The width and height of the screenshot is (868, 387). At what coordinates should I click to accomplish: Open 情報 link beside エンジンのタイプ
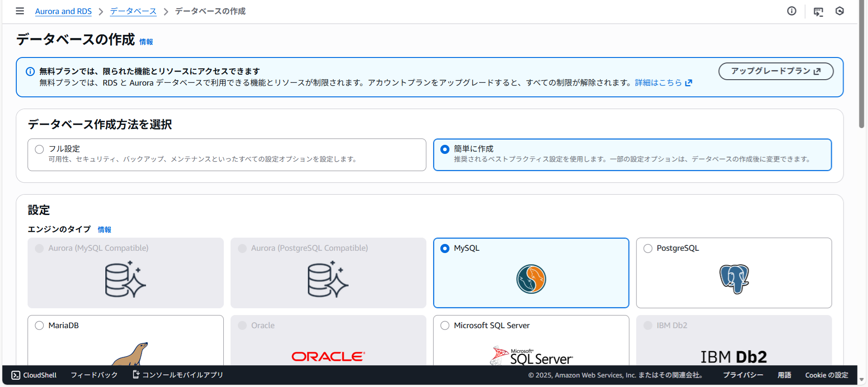click(x=104, y=230)
